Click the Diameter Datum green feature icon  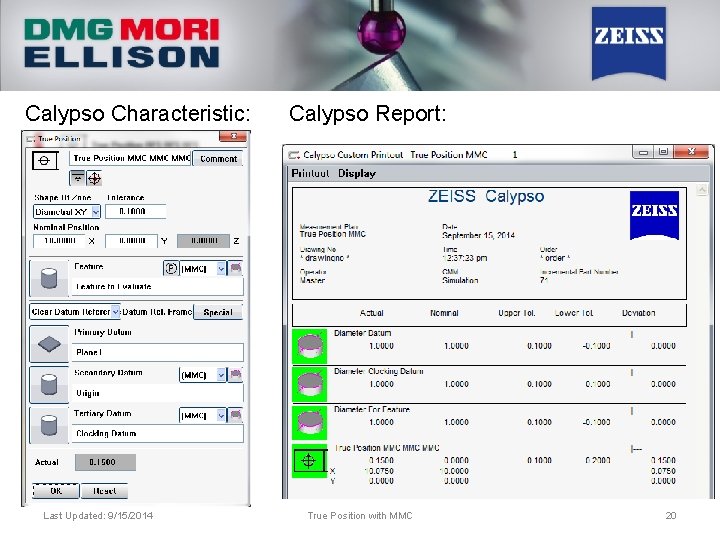(310, 346)
